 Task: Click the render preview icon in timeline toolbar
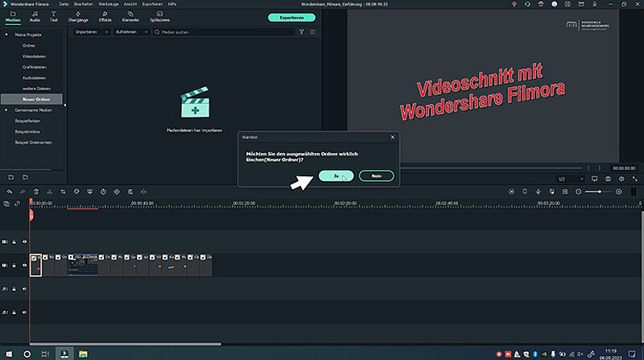(511, 192)
